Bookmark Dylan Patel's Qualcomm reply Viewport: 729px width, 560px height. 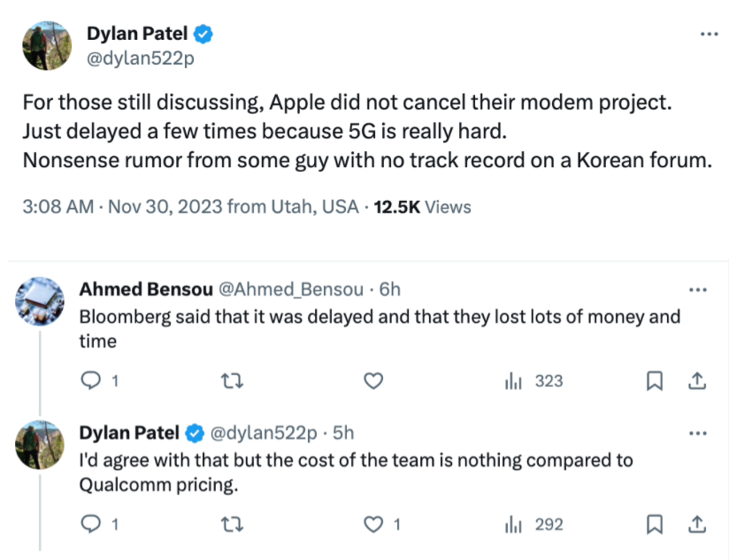click(x=655, y=524)
